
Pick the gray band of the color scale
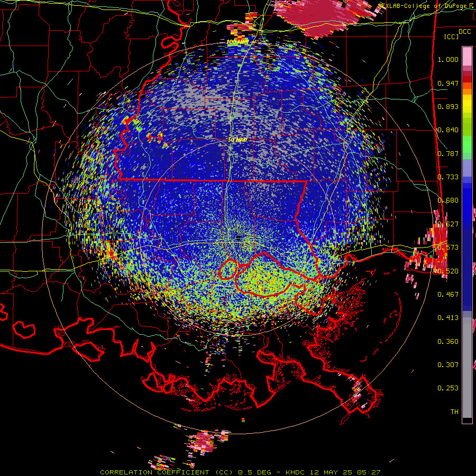(467, 368)
